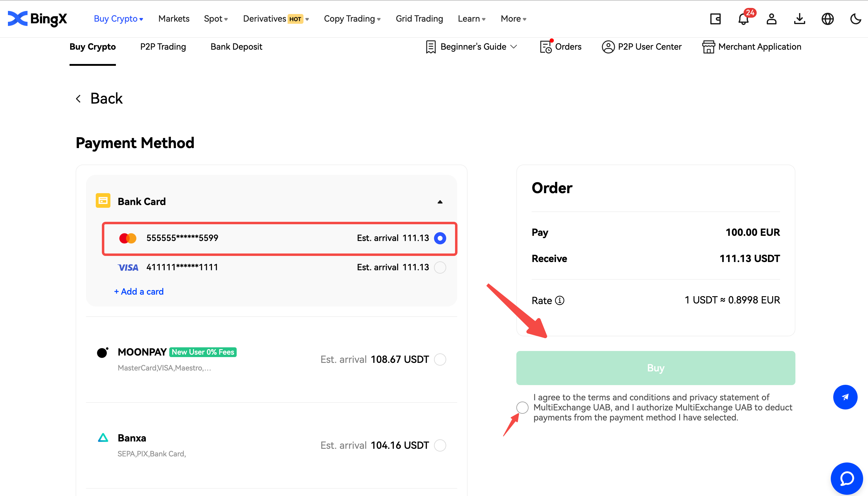Click the Add a card link
This screenshot has width=868, height=496.
coord(139,292)
